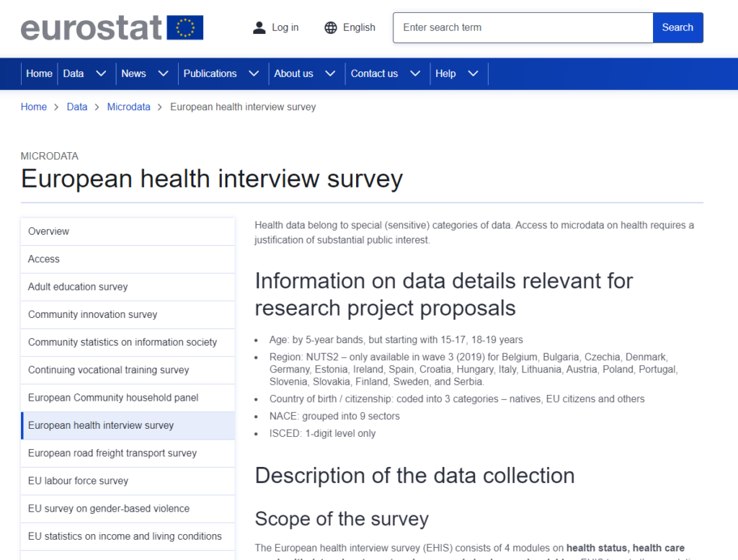Select Overview in the side menu
This screenshot has width=738, height=560.
[x=128, y=231]
